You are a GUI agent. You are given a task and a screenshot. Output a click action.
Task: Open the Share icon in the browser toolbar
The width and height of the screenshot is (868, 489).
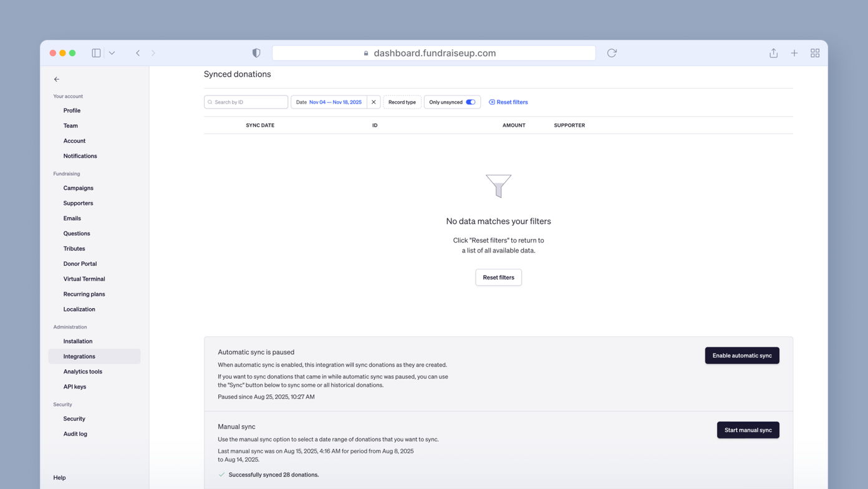tap(773, 53)
